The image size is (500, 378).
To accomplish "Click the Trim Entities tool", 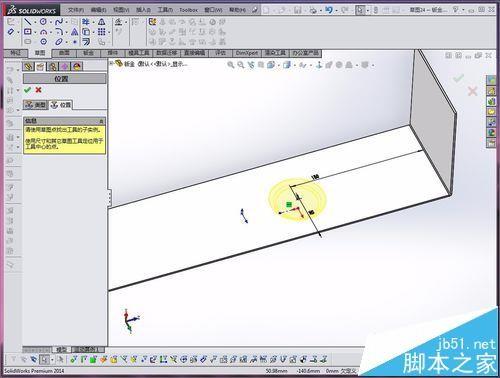I will 86,22.
